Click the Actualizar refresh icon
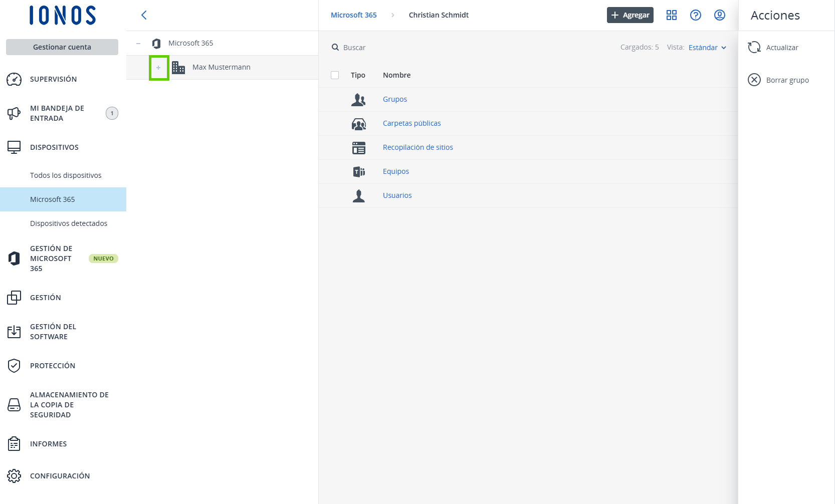Viewport: 835px width, 504px height. (754, 48)
